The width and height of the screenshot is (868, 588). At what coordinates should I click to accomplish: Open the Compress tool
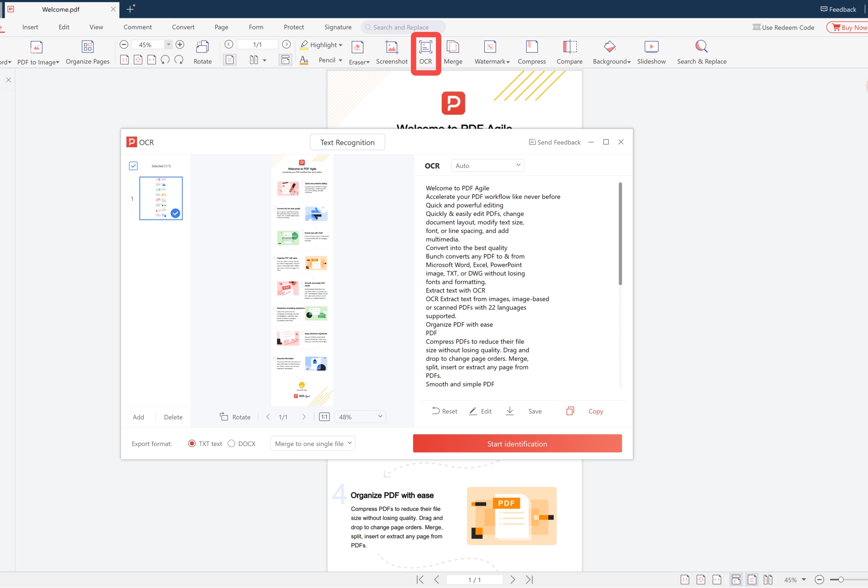(532, 53)
